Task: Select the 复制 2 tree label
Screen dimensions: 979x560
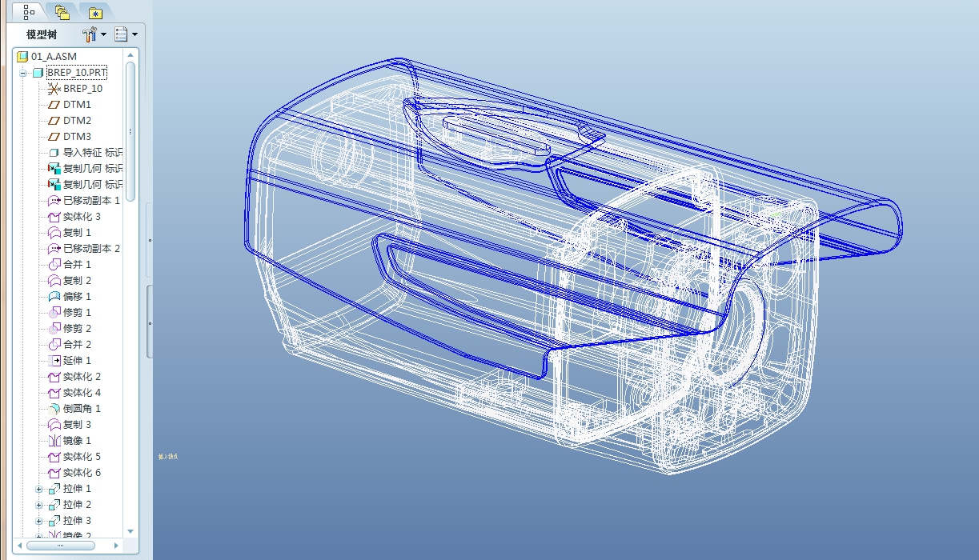Action: tap(77, 281)
